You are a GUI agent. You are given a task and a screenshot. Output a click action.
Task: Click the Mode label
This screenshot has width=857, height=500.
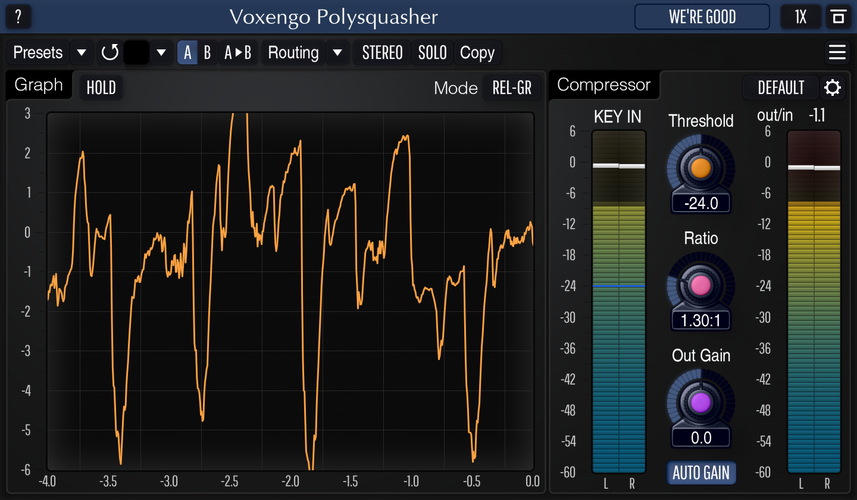pos(455,88)
